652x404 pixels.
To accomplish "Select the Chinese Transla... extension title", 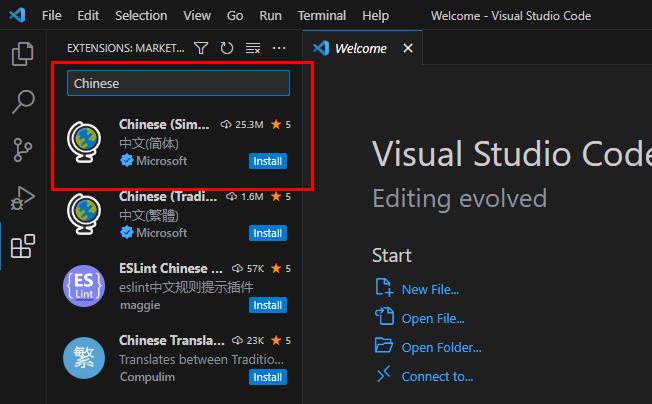I will click(172, 340).
